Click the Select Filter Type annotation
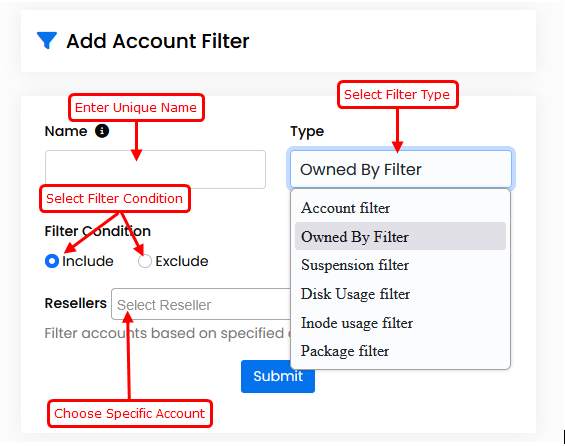The height and width of the screenshot is (446, 565). pos(397,94)
